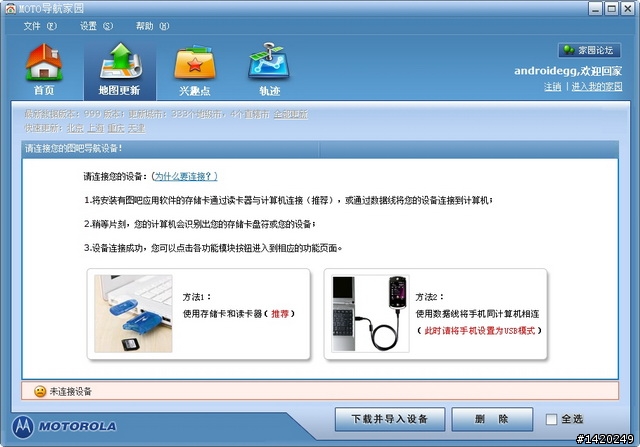Viewport: 640px width, 447px height.
Task: Click the card reader method photo
Action: [133, 314]
